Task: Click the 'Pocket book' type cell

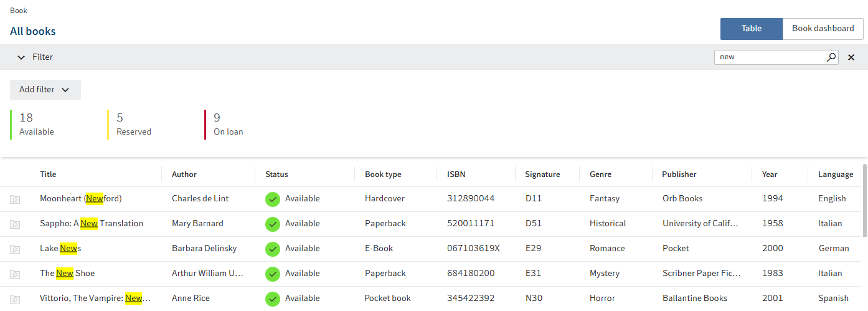Action: coord(387,299)
